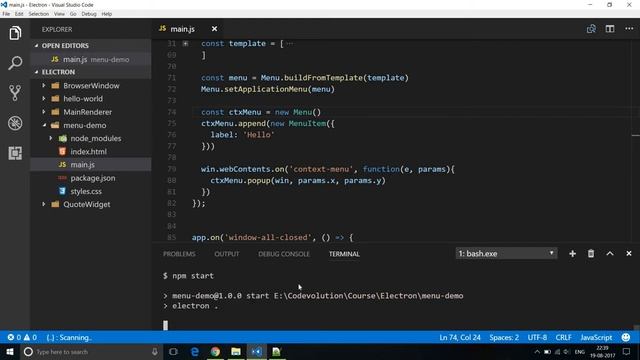Show hidden system tray icons

(x=537, y=352)
